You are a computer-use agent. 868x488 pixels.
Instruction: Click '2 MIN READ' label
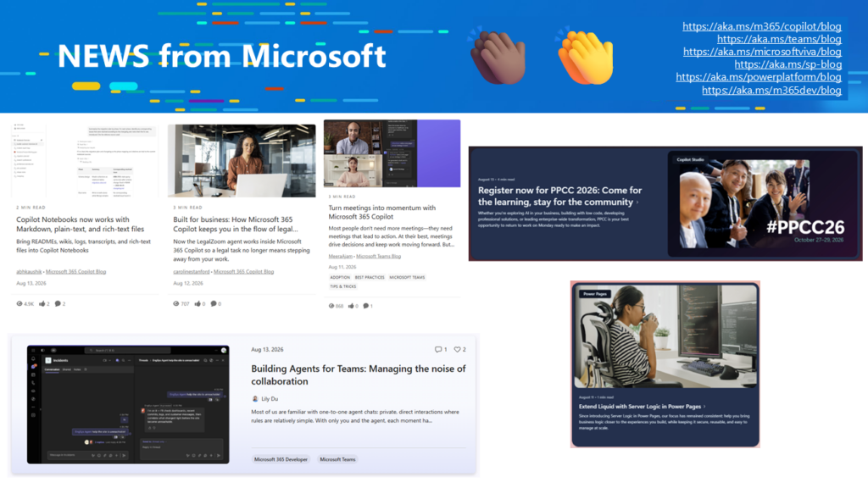click(x=31, y=208)
